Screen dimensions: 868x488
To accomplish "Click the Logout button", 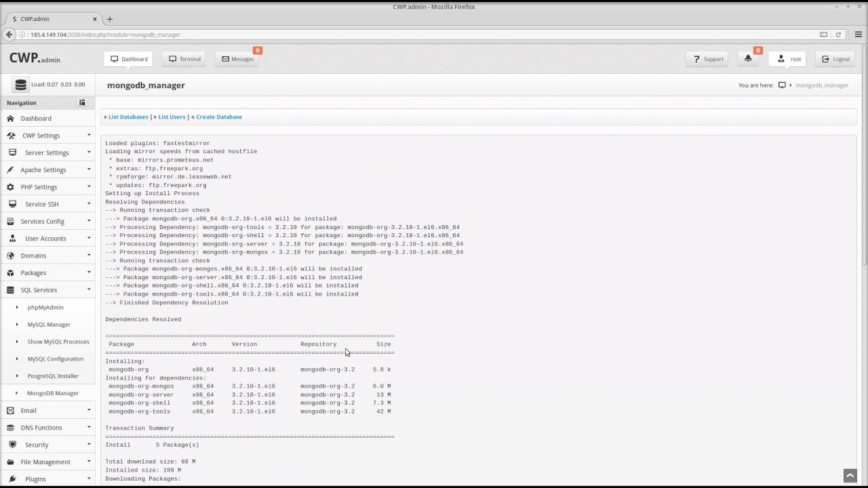I will tap(835, 59).
